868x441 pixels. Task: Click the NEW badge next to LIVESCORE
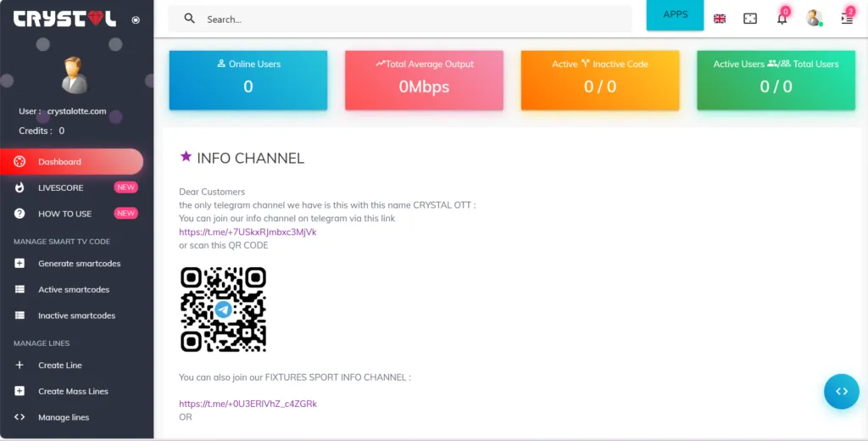point(125,187)
